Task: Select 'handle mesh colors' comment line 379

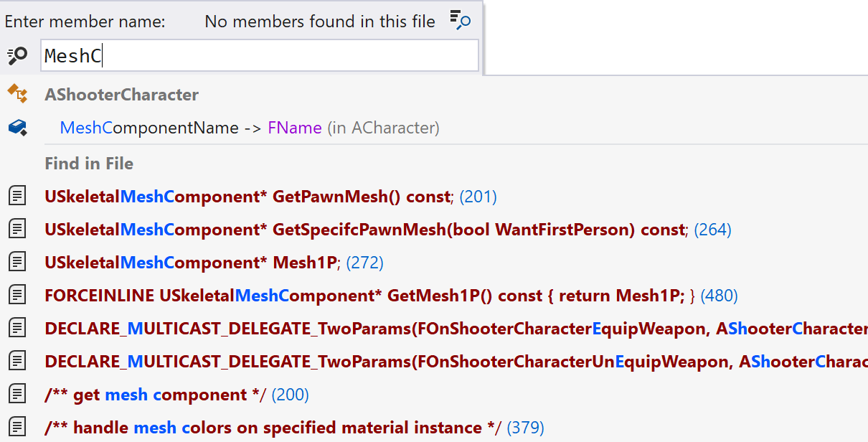Action: pos(294,428)
